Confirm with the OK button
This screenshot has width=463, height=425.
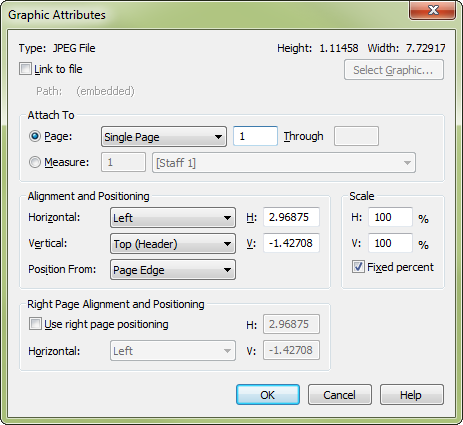pyautogui.click(x=268, y=395)
